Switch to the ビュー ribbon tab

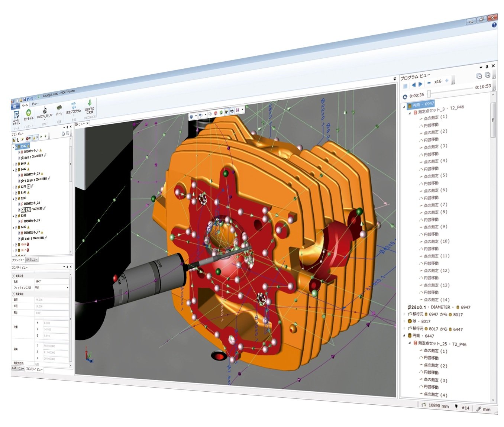coord(35,104)
